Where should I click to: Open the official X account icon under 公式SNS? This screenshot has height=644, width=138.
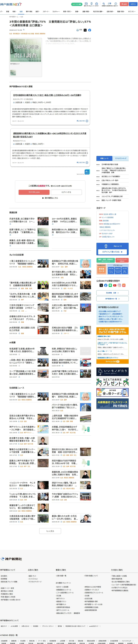click(101, 285)
